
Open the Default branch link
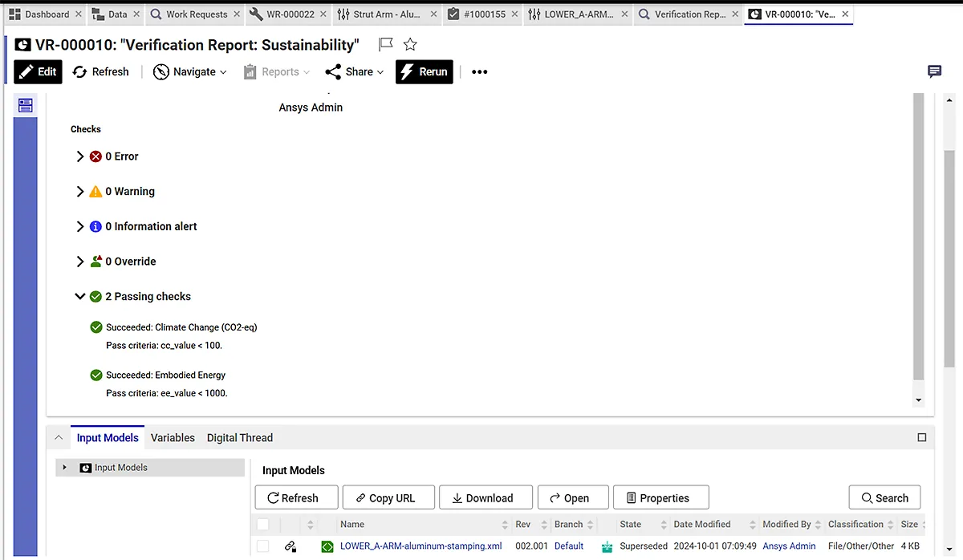pyautogui.click(x=568, y=546)
